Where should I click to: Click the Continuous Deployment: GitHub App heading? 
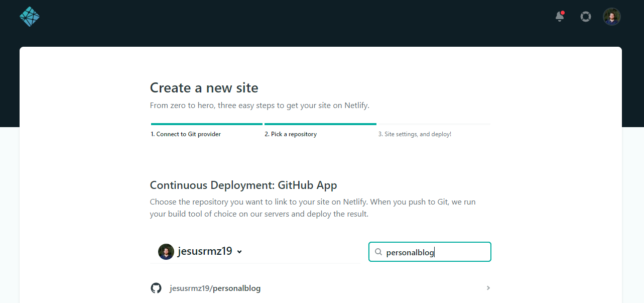(243, 185)
